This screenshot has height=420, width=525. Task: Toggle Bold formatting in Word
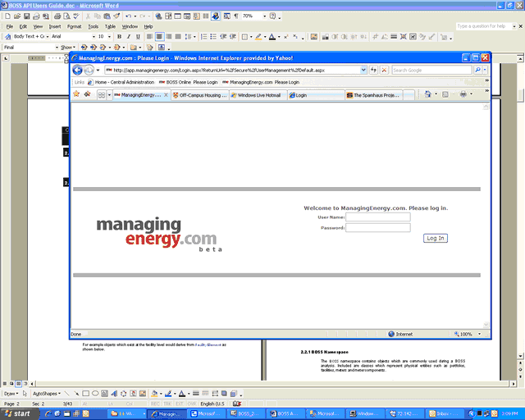point(119,37)
